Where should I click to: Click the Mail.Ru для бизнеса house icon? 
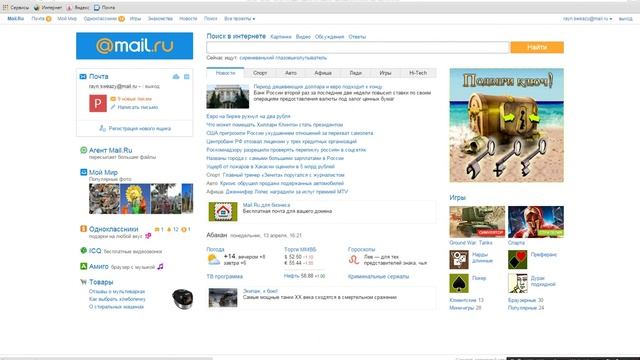click(x=223, y=211)
